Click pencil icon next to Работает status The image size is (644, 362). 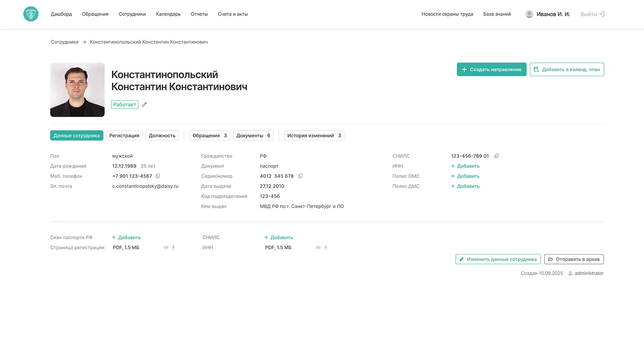point(144,105)
